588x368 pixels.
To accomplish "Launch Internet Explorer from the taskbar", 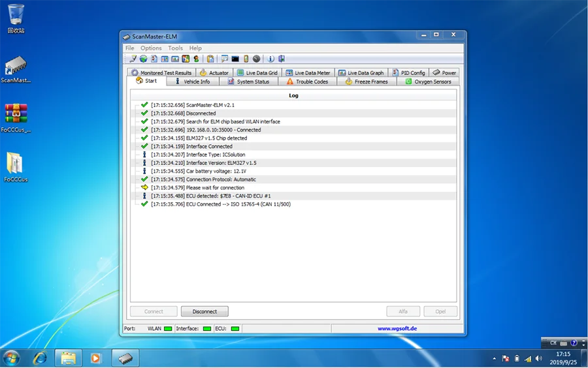I will pos(40,358).
